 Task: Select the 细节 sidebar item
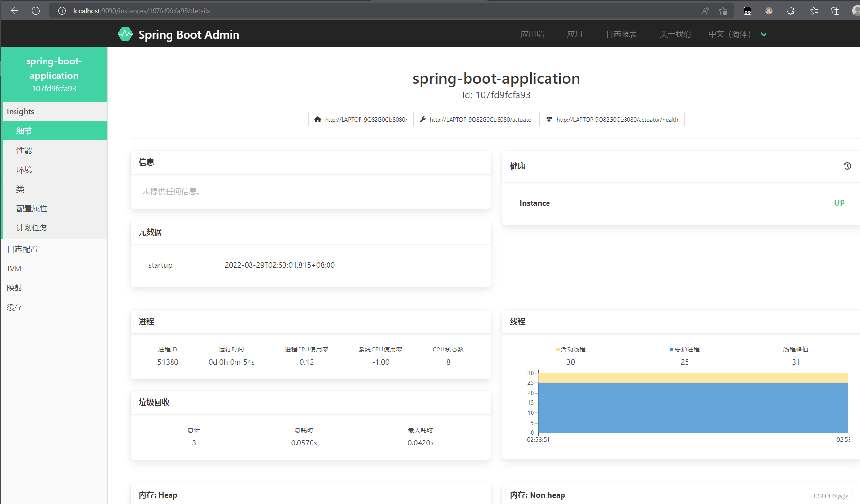[x=55, y=131]
